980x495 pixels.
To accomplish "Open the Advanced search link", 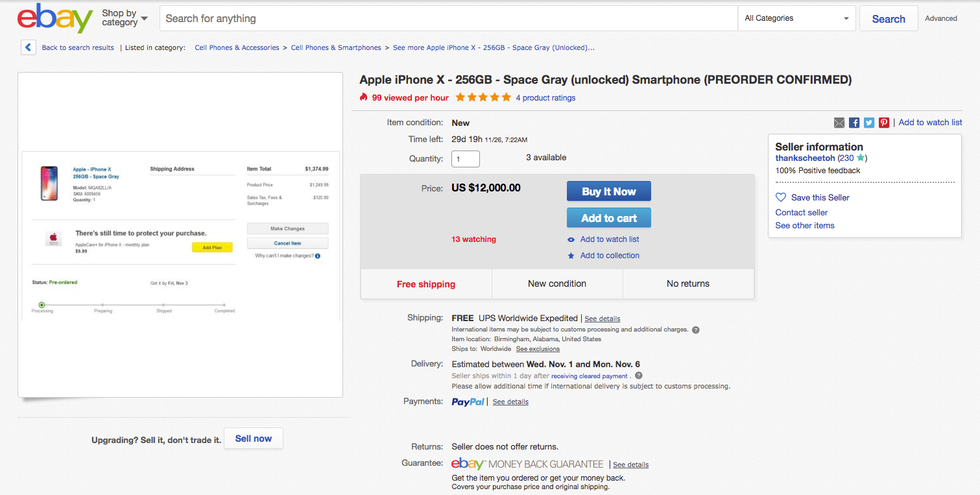I will [x=941, y=18].
